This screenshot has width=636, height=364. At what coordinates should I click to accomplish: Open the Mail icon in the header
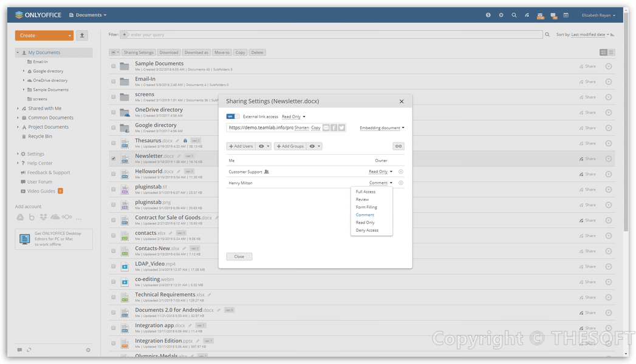(540, 15)
